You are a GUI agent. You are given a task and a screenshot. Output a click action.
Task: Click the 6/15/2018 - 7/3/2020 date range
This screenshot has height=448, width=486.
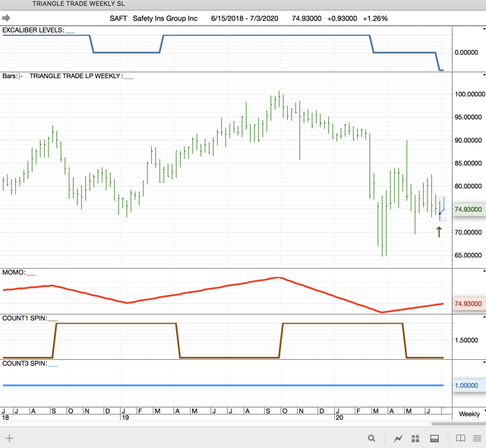click(245, 18)
